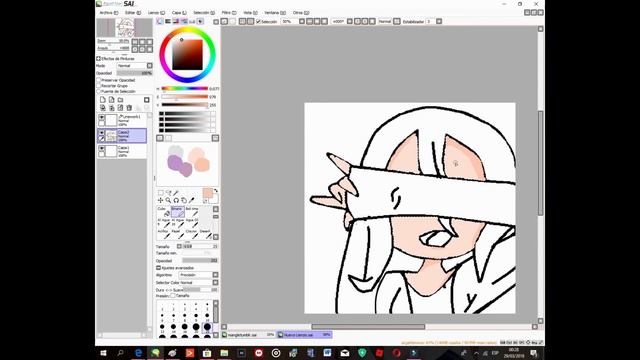Select the magic wand tool

[x=176, y=193]
